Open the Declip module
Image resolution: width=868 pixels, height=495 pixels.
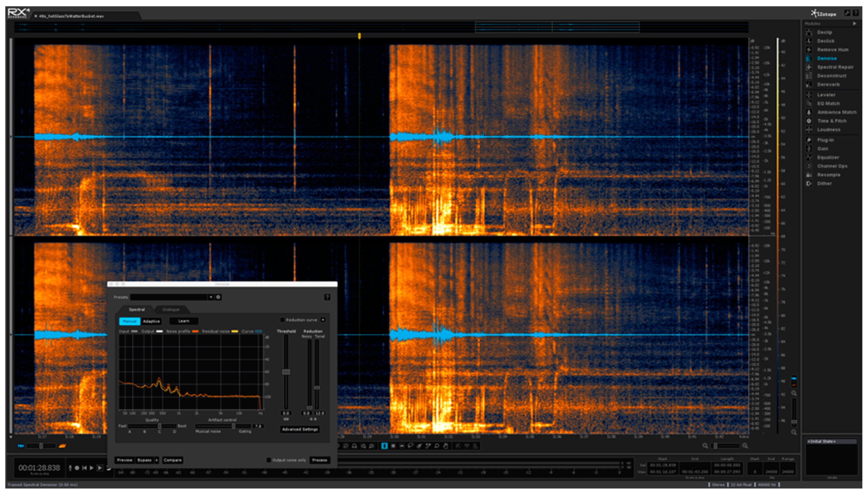point(824,32)
